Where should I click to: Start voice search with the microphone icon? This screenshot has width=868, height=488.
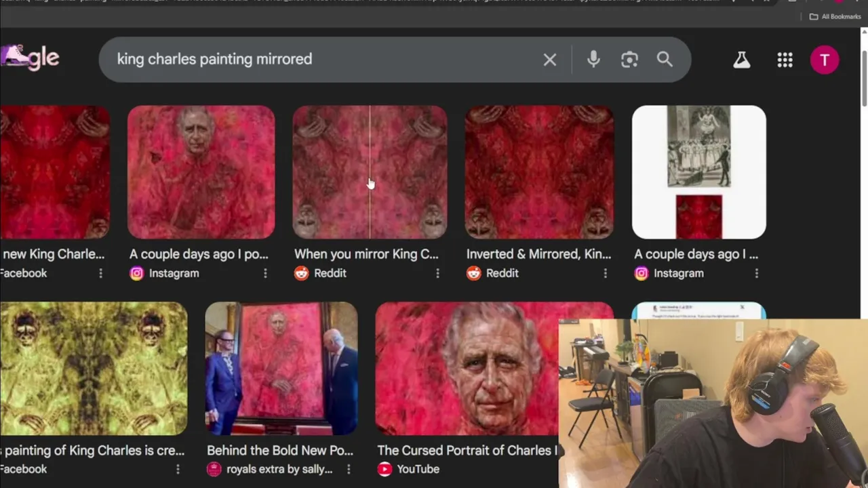(593, 60)
